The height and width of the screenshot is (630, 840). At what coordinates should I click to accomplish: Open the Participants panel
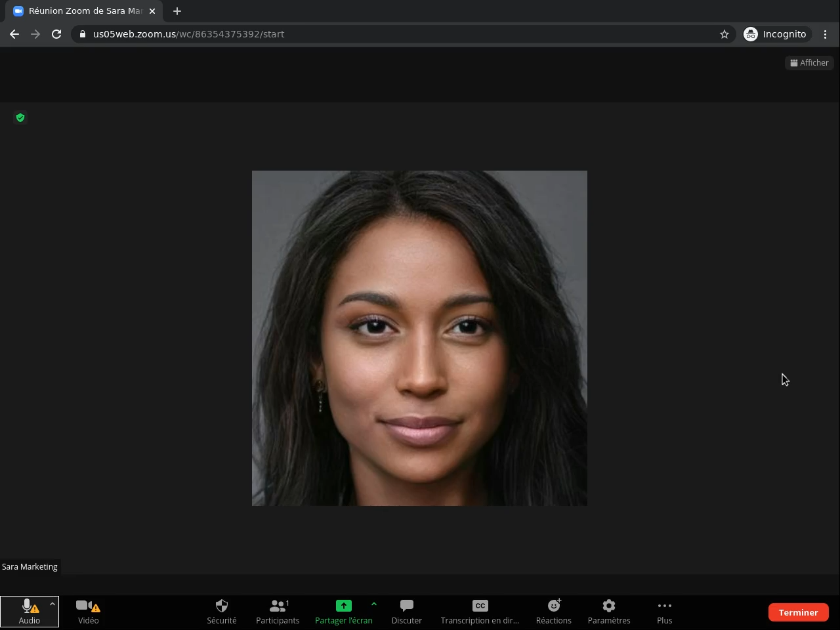pos(278,612)
